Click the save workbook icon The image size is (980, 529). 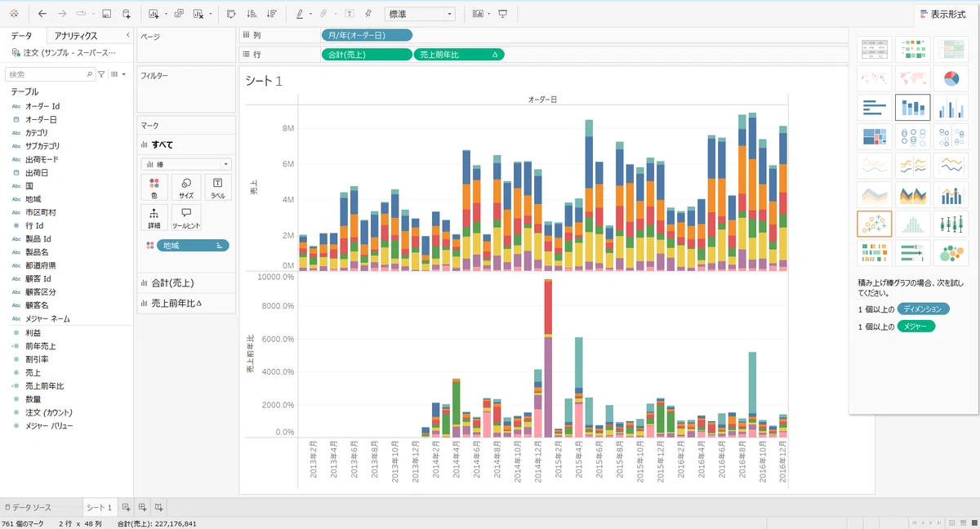[106, 14]
